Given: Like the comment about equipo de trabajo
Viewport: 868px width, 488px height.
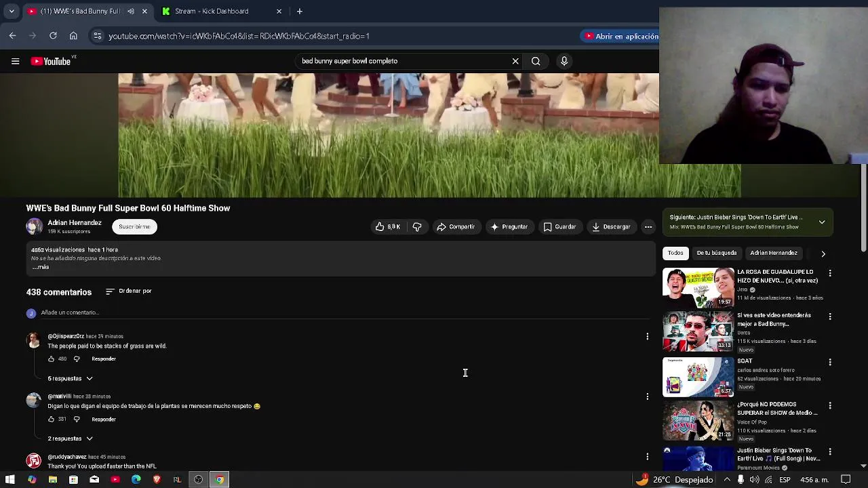Looking at the screenshot, I should (x=51, y=419).
